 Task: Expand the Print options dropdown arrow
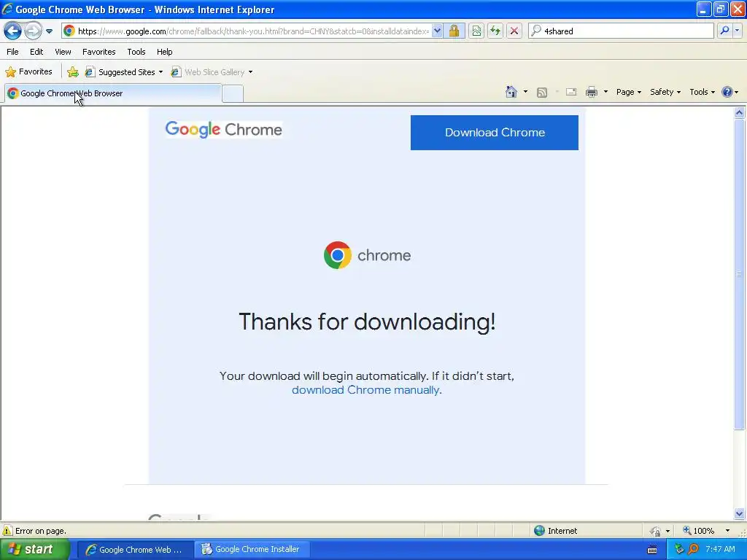click(605, 92)
